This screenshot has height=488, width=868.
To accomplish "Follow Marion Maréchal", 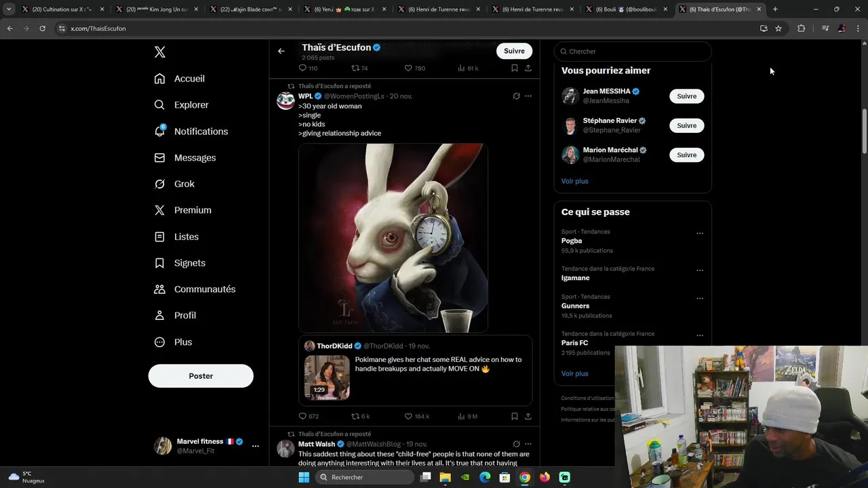I will pyautogui.click(x=686, y=155).
